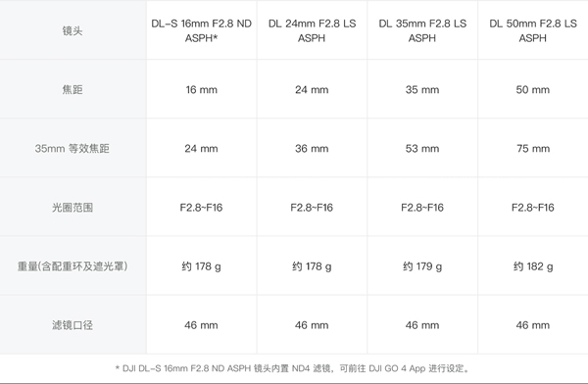
Task: Select the 约 182 g weight cell
Action: (533, 266)
